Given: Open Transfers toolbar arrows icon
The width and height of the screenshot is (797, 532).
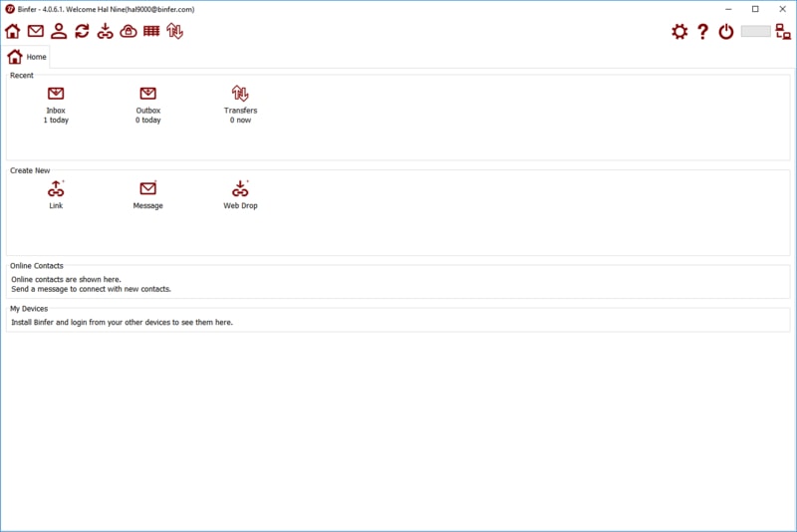Looking at the screenshot, I should tap(175, 32).
